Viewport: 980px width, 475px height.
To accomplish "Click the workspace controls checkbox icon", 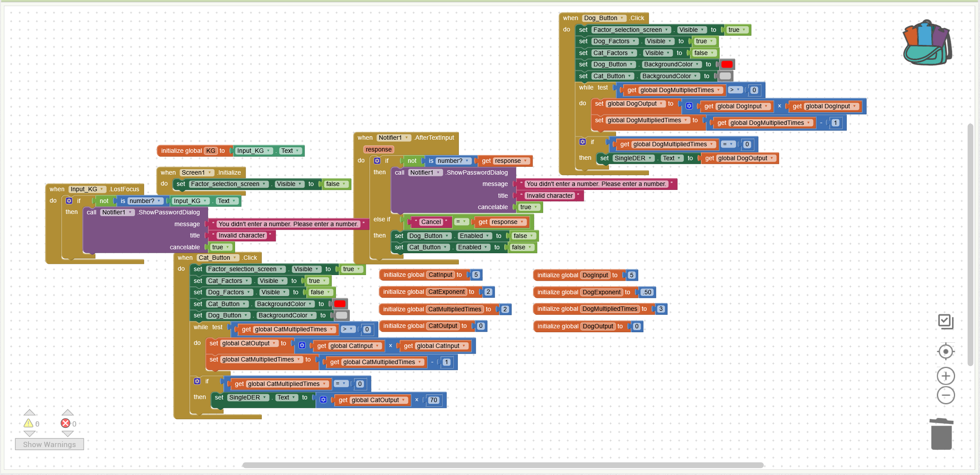I will pyautogui.click(x=945, y=322).
